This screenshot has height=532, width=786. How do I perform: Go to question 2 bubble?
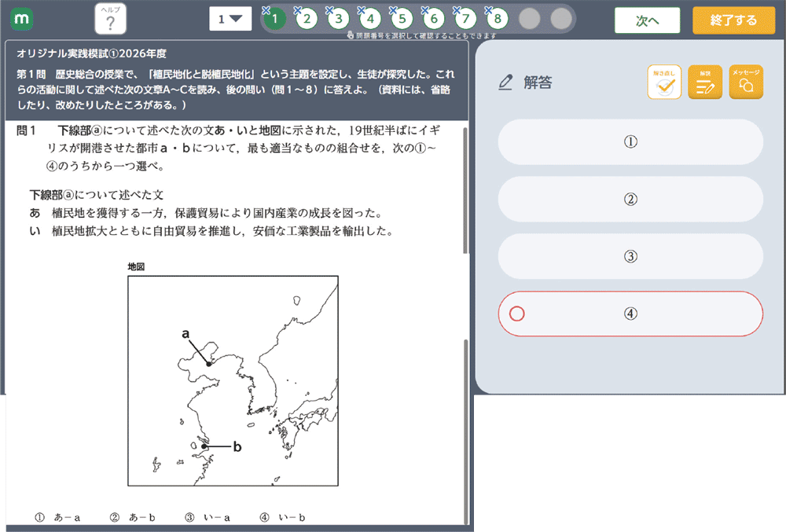[x=307, y=19]
